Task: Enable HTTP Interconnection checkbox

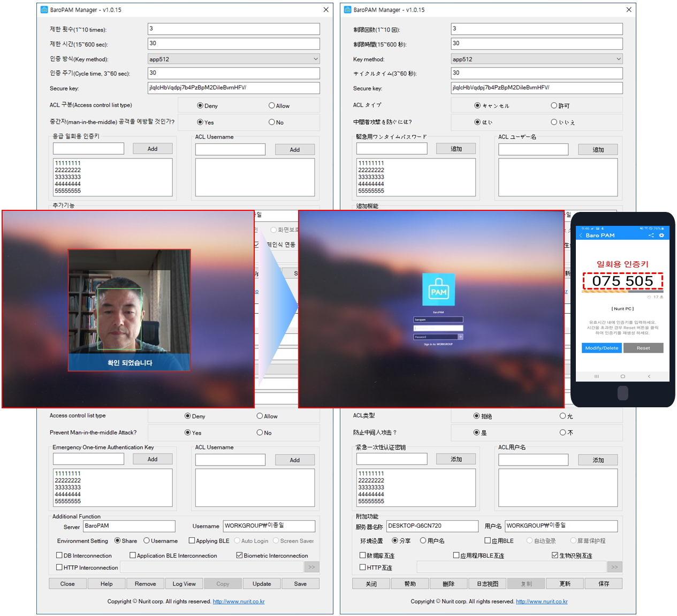Action: (59, 567)
